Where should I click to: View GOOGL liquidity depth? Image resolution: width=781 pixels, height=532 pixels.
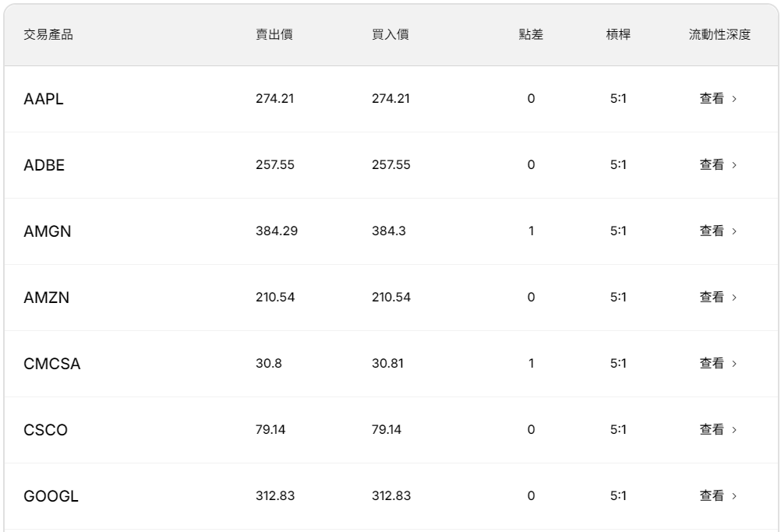(717, 496)
